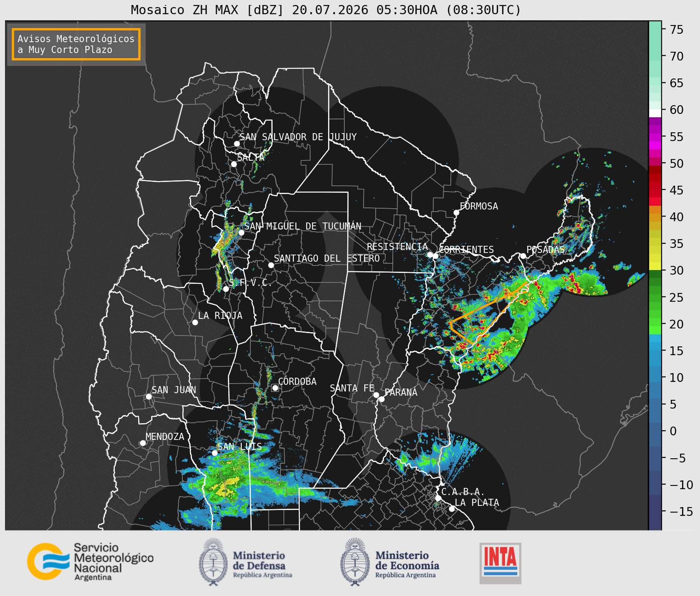Click the C.A.B.A. city marker
Viewport: 700px width, 596px height.
(x=438, y=498)
